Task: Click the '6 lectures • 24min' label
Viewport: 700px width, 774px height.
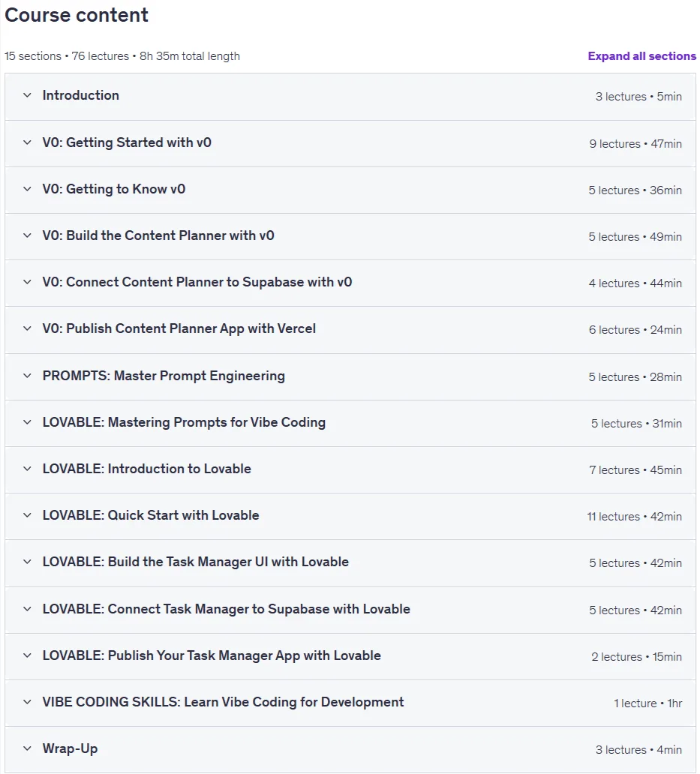Action: tap(635, 329)
